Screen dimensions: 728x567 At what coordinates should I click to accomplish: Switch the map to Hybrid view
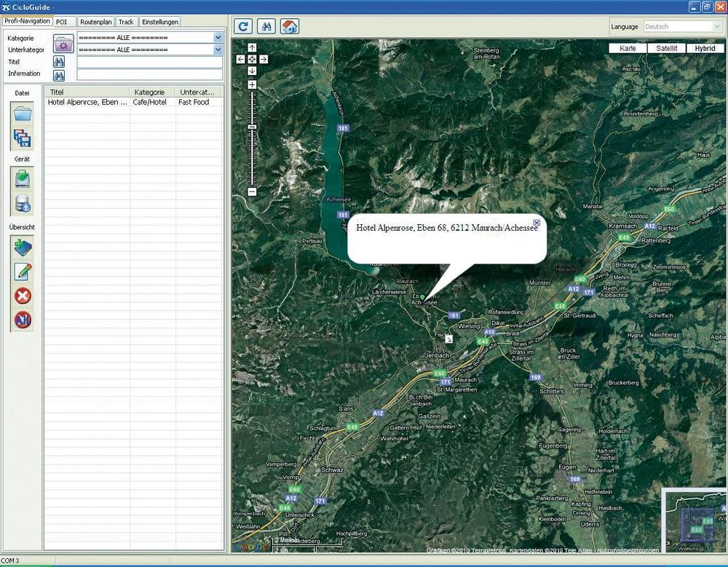(705, 48)
